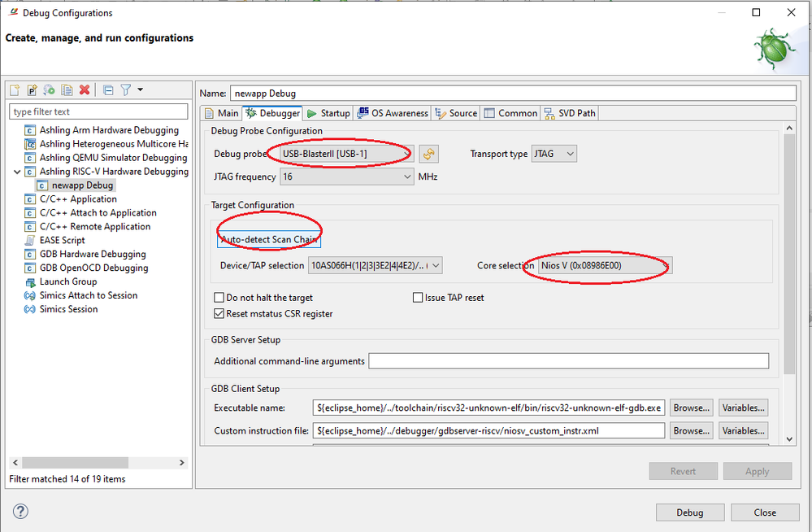Click the New launch configuration icon
The width and height of the screenshot is (812, 532).
pos(15,90)
